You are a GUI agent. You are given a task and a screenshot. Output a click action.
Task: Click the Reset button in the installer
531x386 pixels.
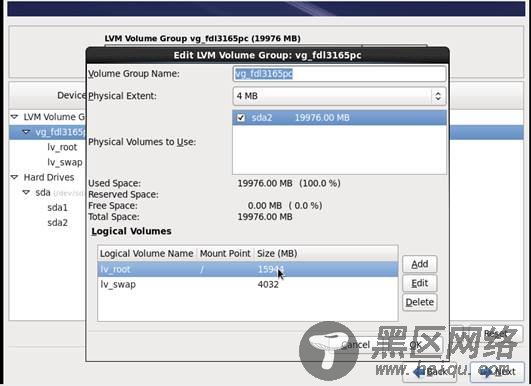pyautogui.click(x=495, y=334)
